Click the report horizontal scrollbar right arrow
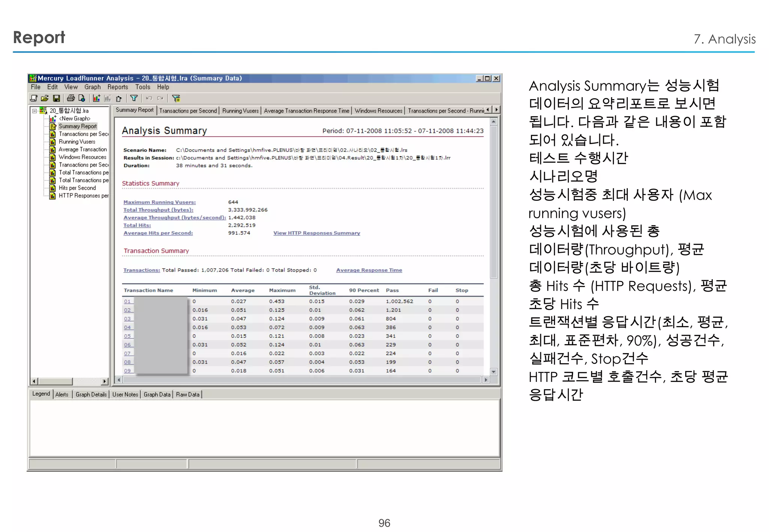 click(486, 380)
